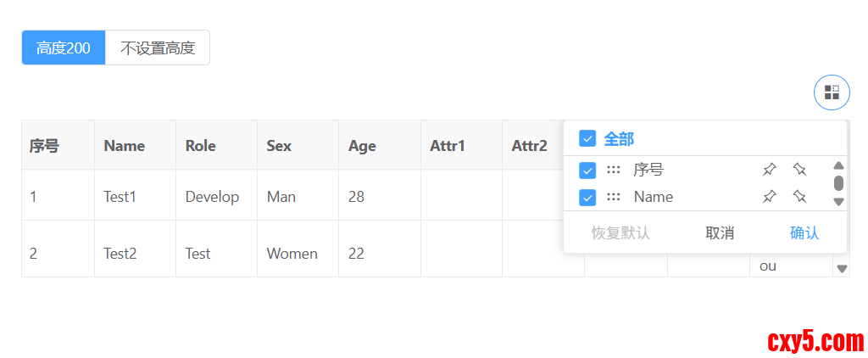Pin Name column to the right
Viewport: 868px width, 358px height.
(x=799, y=197)
